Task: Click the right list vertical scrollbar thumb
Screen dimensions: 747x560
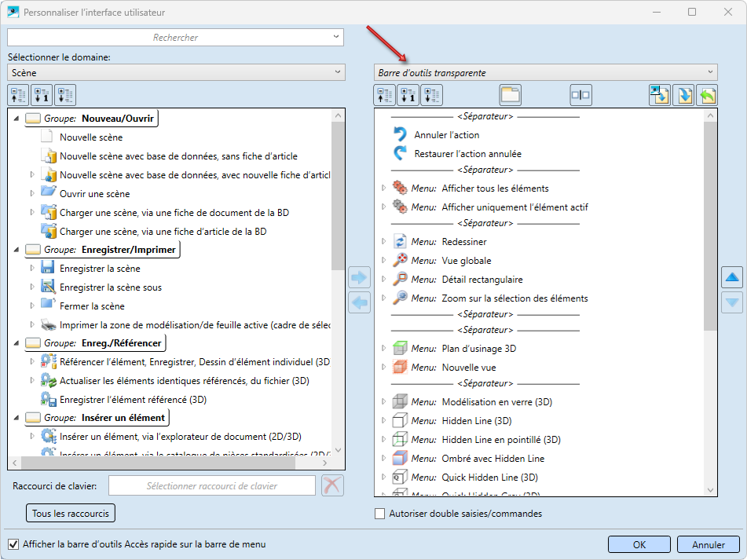Action: pos(710,225)
